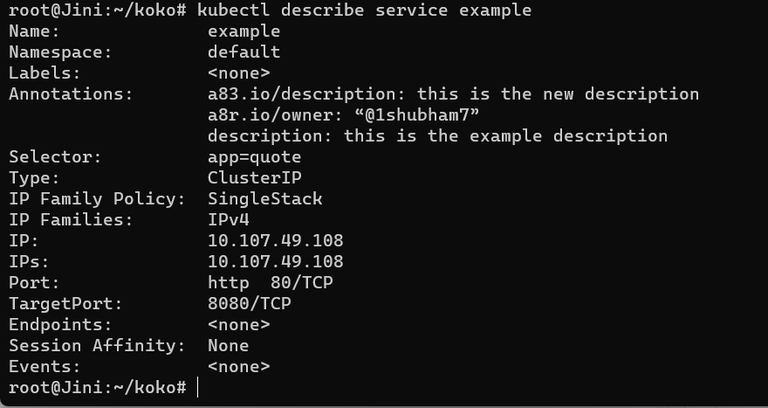
Task: Click the 'a83.io/description' annotation line
Action: point(453,94)
